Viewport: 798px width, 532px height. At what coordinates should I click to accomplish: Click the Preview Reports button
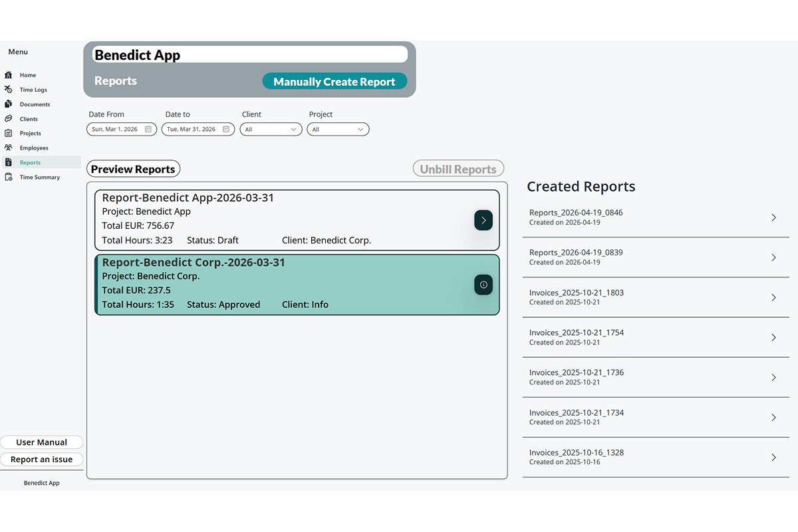tap(133, 169)
